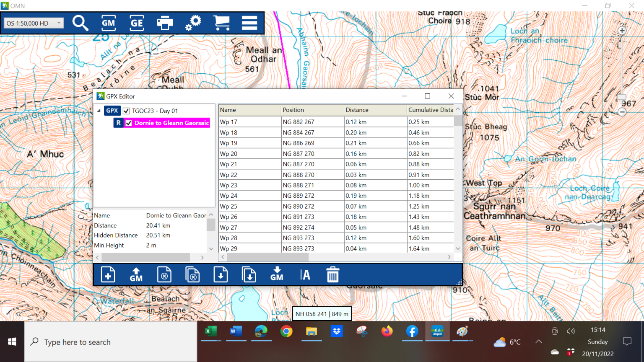The width and height of the screenshot is (644, 362).
Task: Select the search magnifier tool
Action: pyautogui.click(x=80, y=23)
